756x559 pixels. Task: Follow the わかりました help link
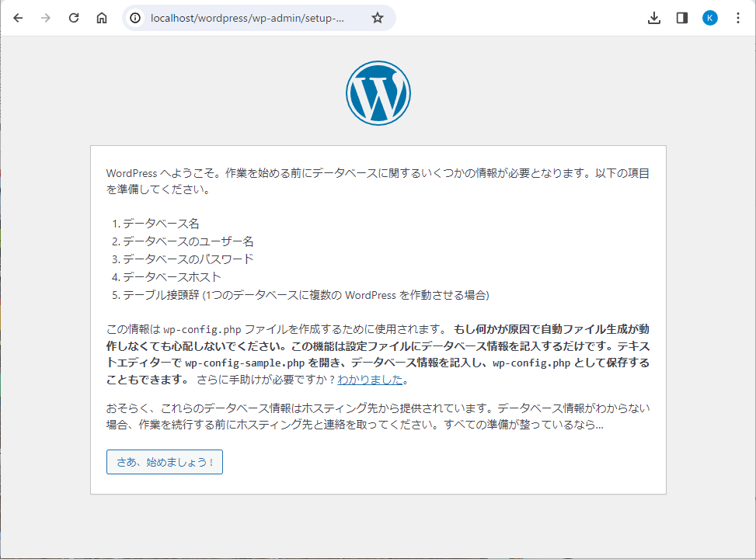tap(371, 380)
